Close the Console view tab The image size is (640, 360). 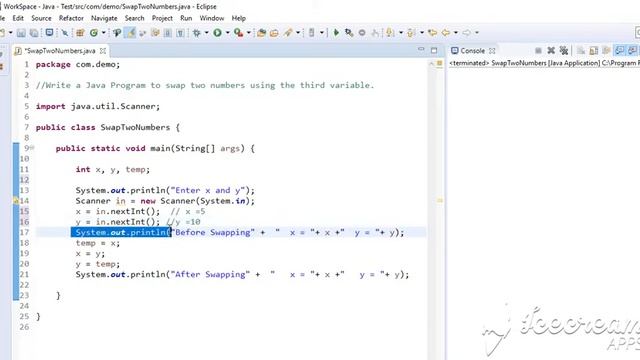(492, 51)
